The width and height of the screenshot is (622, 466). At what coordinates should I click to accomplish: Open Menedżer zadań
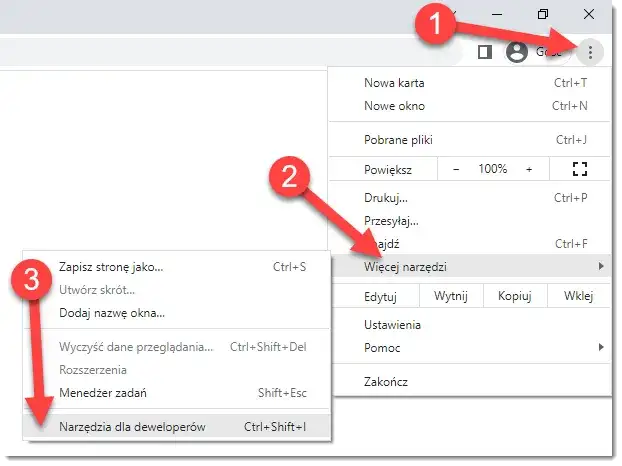pos(177,393)
